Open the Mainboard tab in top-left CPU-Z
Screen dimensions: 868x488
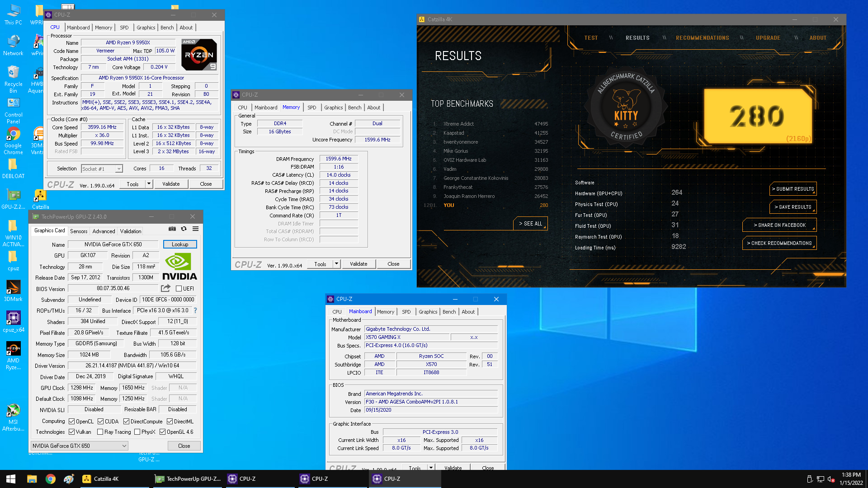[78, 28]
